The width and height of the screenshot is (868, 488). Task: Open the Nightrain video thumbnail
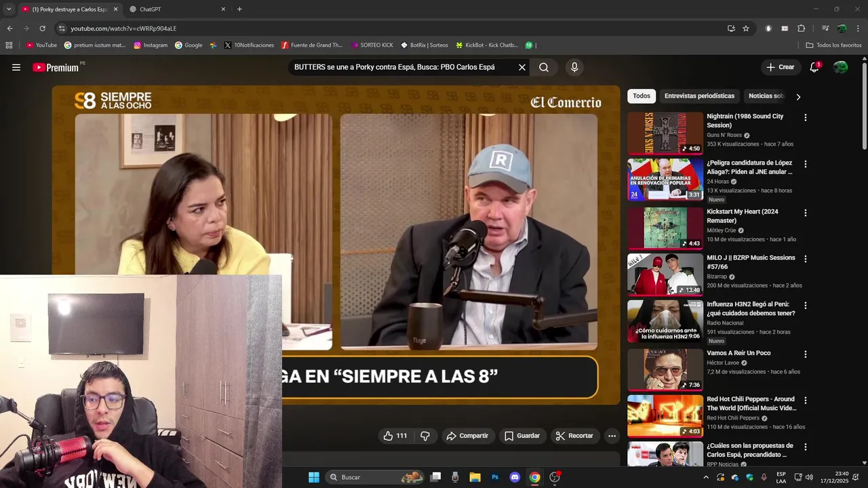665,133
